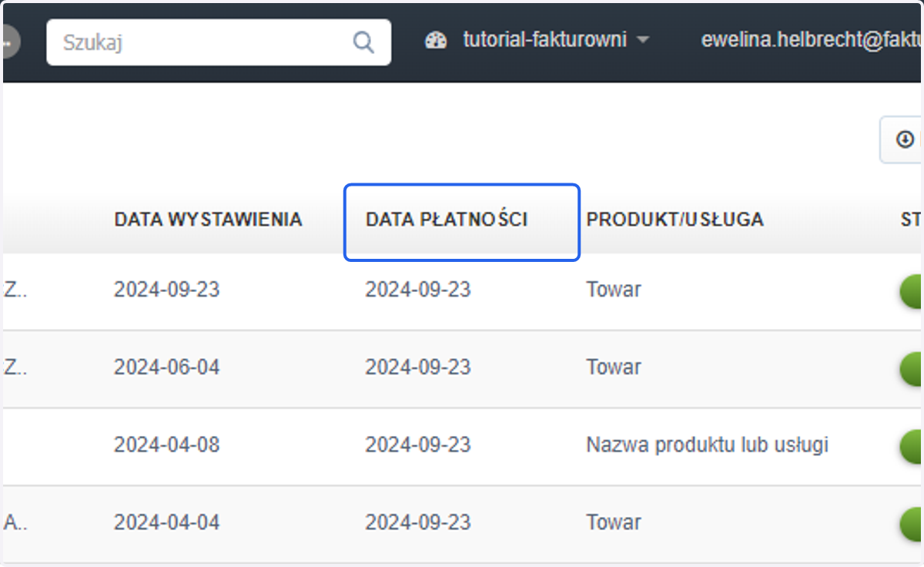Sort by DATA PŁATNOŚCI column header
The image size is (924, 567).
(447, 220)
